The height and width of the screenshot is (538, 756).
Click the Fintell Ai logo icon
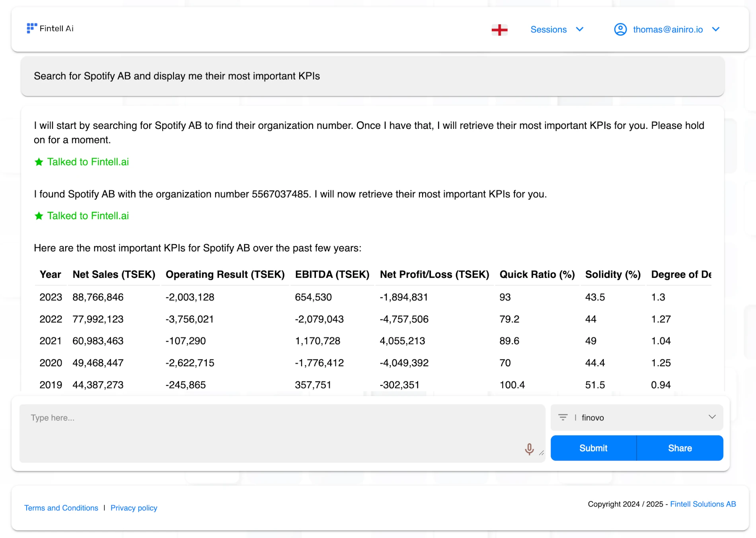[x=31, y=28]
